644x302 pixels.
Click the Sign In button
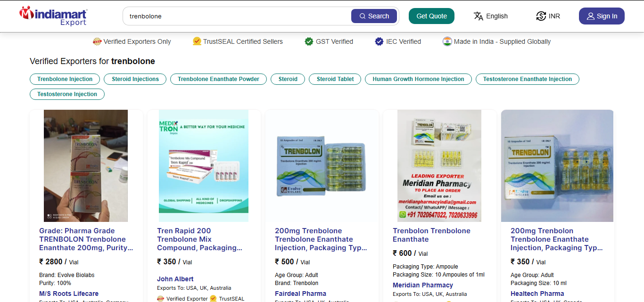(x=602, y=16)
